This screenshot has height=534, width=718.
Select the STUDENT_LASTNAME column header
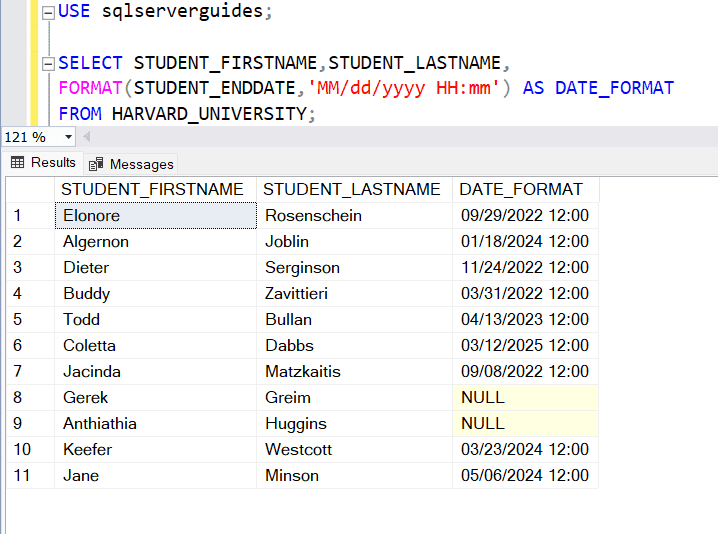click(x=354, y=190)
